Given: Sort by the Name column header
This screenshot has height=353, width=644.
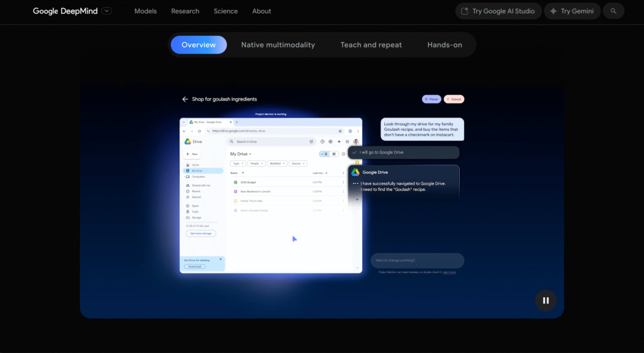Looking at the screenshot, I should 234,173.
